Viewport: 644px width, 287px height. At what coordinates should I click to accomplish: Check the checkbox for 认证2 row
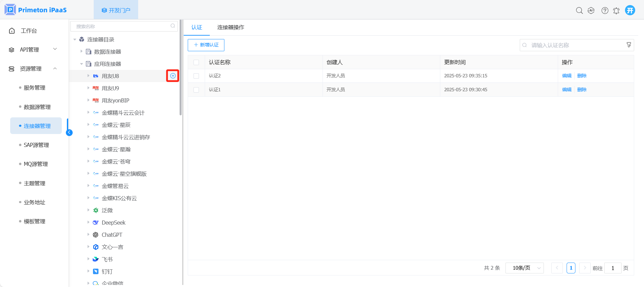(196, 76)
